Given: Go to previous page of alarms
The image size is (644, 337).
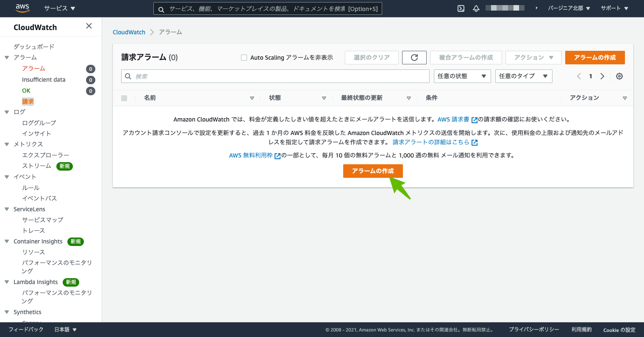Looking at the screenshot, I should click(x=579, y=76).
